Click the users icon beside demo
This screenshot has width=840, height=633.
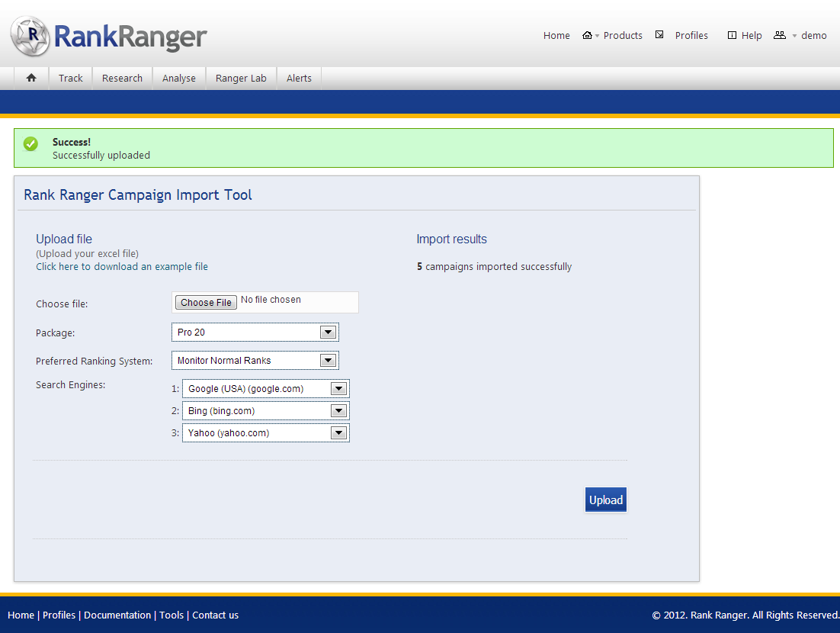point(779,35)
